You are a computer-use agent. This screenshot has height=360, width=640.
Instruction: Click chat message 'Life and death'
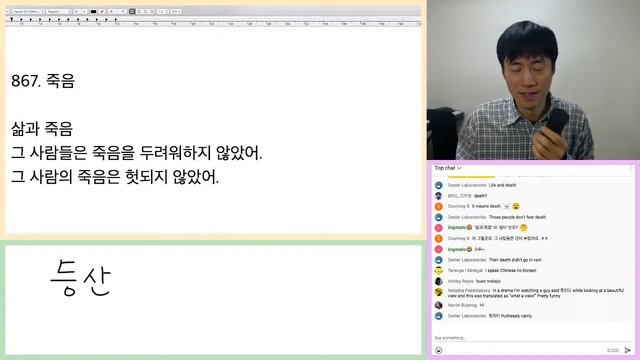pos(502,185)
